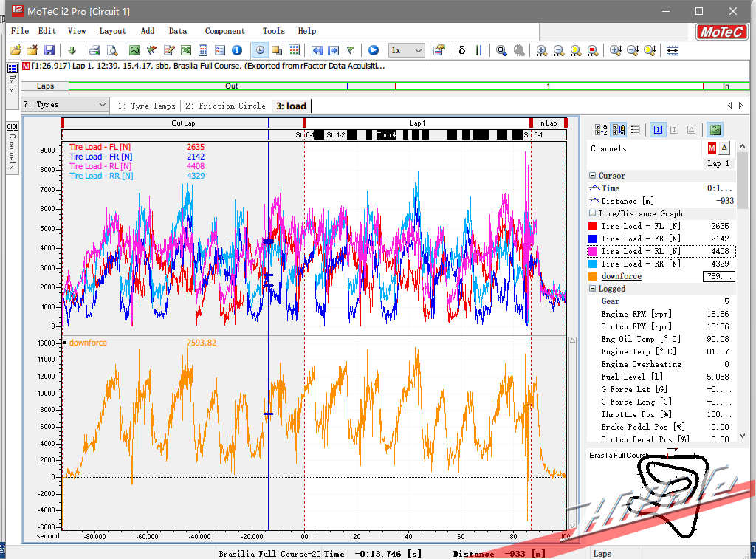Screen dimensions: 756x559
Task: Click the downforce channel link
Action: pos(622,276)
